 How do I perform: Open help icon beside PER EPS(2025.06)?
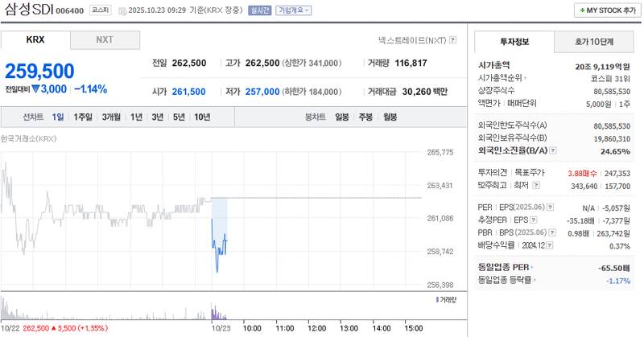click(550, 208)
